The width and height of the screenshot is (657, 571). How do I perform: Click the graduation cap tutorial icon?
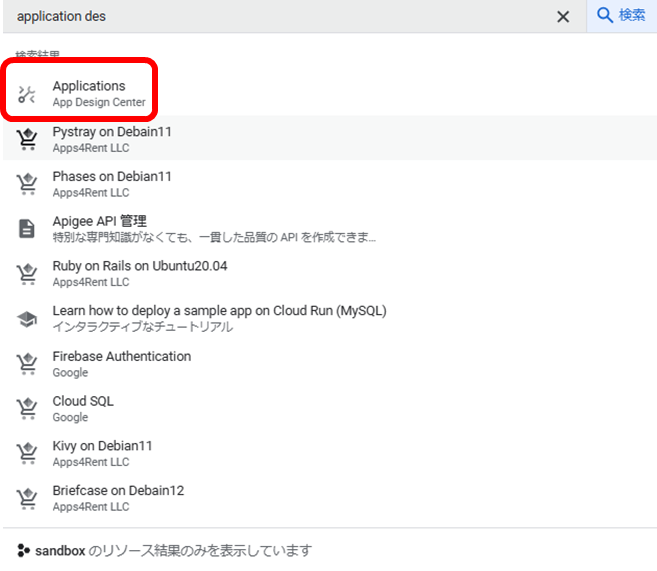point(27,320)
